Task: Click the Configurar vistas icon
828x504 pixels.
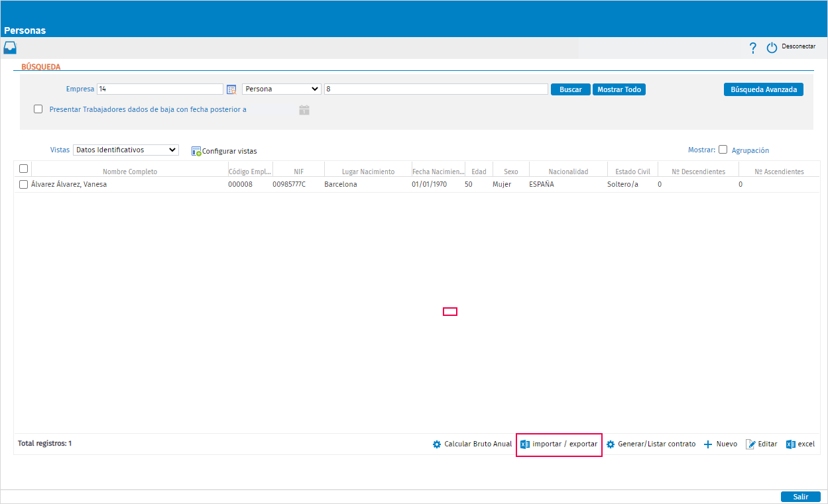Action: pos(196,151)
